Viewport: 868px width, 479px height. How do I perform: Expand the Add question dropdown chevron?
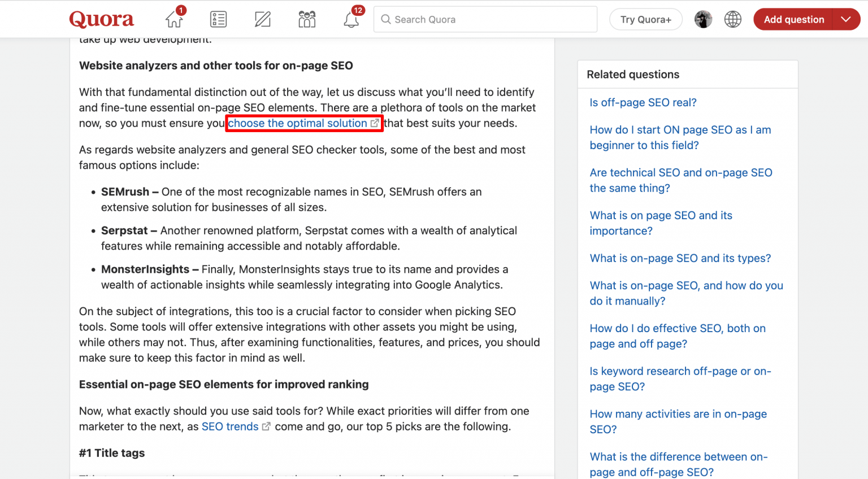click(845, 19)
